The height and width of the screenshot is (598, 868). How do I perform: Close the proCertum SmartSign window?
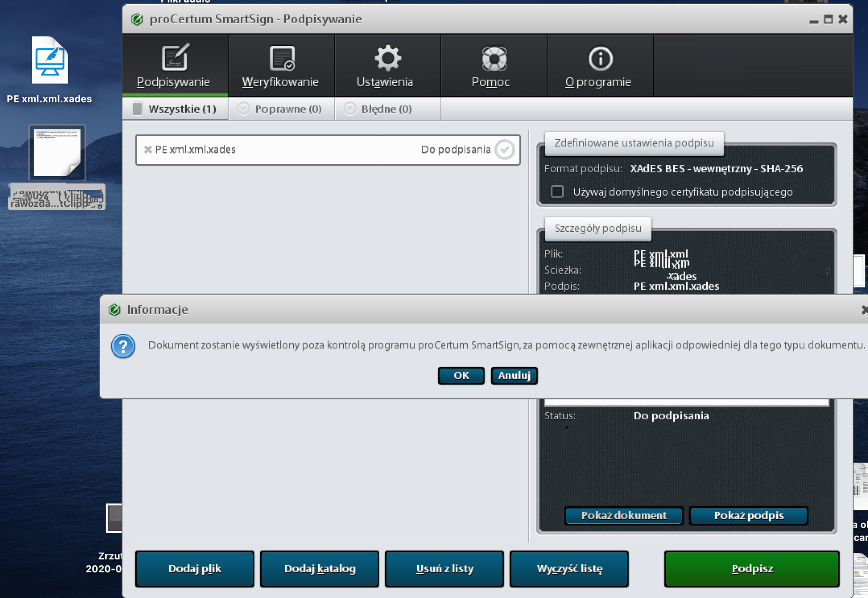(x=843, y=19)
